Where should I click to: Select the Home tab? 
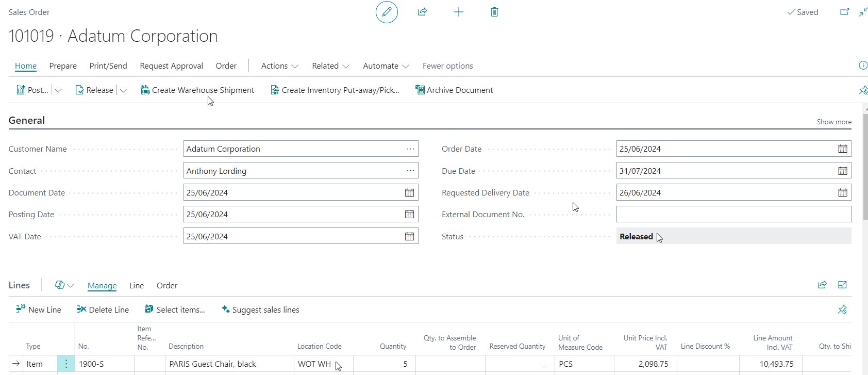[x=26, y=66]
